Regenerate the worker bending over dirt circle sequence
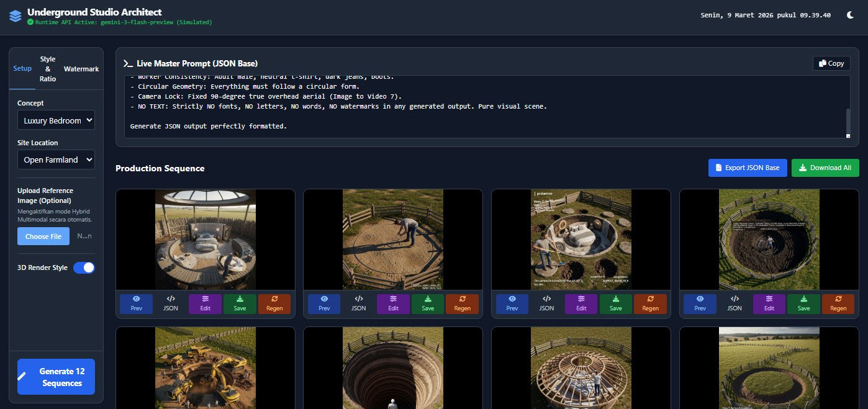868x409 pixels. (462, 304)
